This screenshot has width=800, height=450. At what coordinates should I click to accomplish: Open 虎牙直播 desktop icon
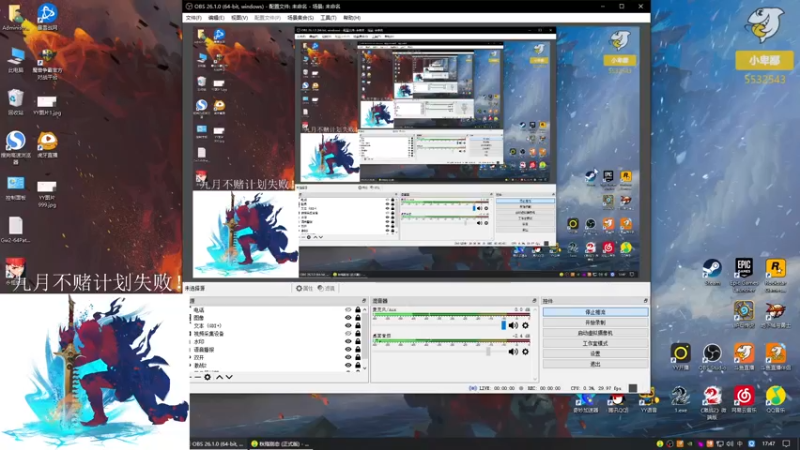[47, 145]
